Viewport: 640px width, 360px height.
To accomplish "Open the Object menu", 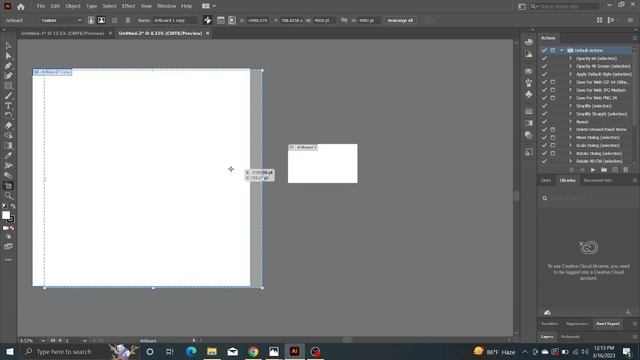I will coord(73,6).
